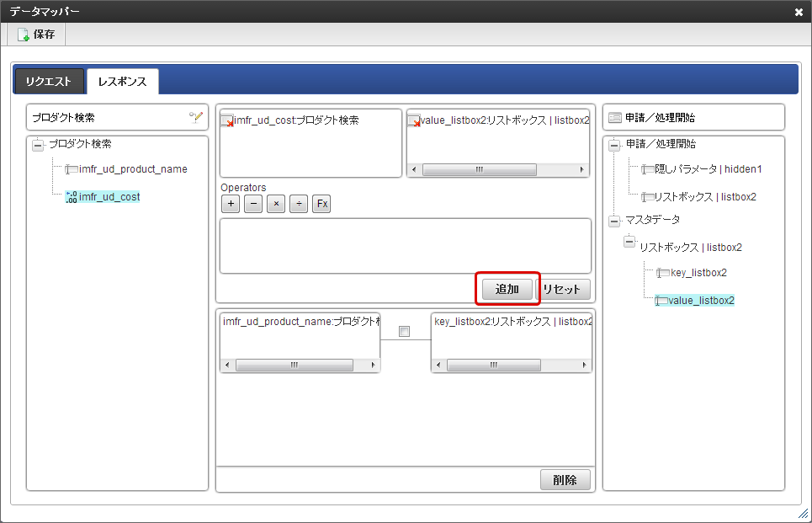Image resolution: width=812 pixels, height=523 pixels.
Task: Click the field icon of リストボックス | listbox2 under 申請
Action: pyautogui.click(x=647, y=197)
